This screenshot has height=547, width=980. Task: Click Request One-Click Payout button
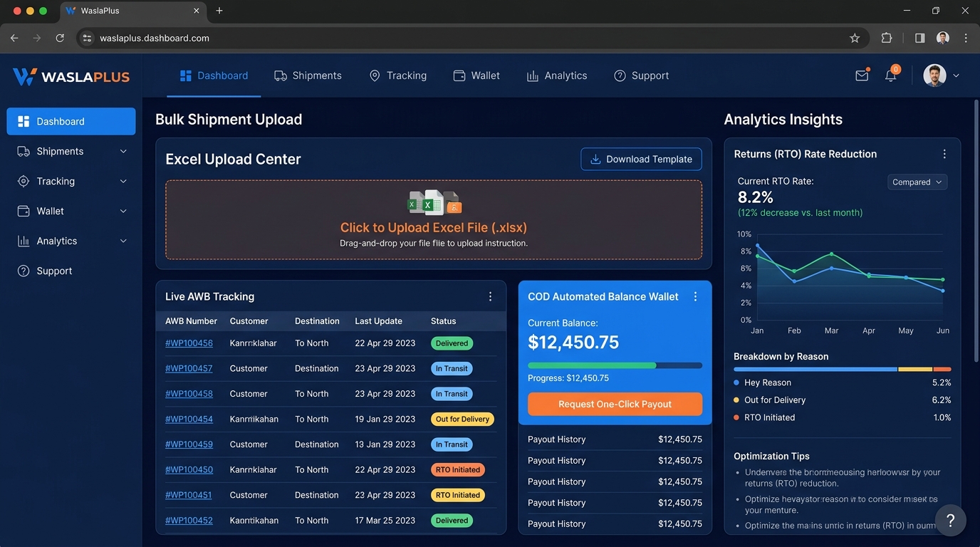[x=615, y=404]
